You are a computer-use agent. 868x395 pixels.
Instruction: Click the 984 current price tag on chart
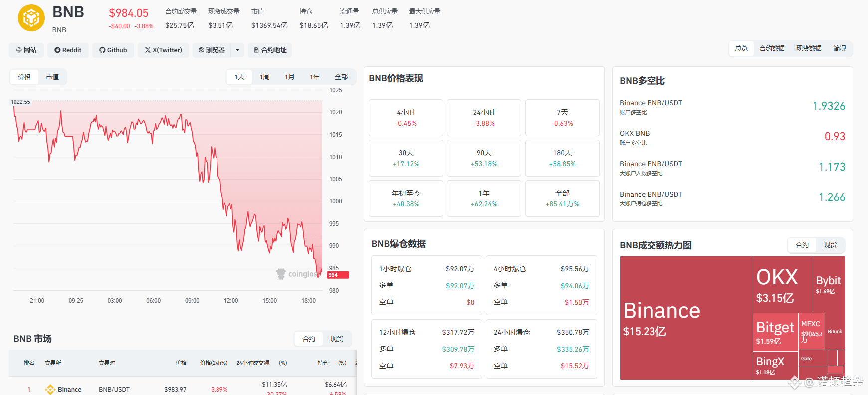pyautogui.click(x=338, y=275)
